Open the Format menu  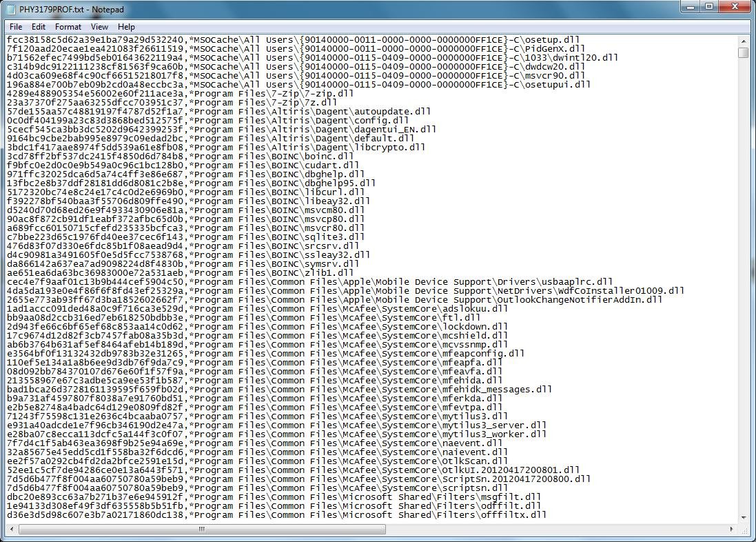click(x=68, y=26)
